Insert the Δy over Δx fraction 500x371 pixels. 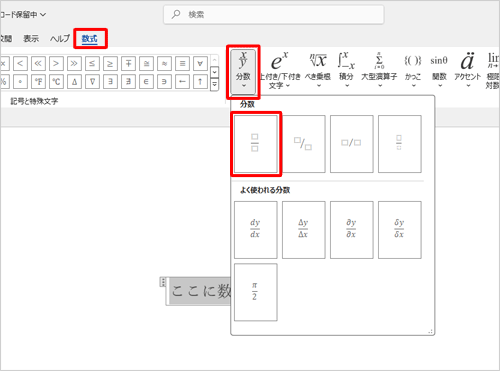(304, 230)
